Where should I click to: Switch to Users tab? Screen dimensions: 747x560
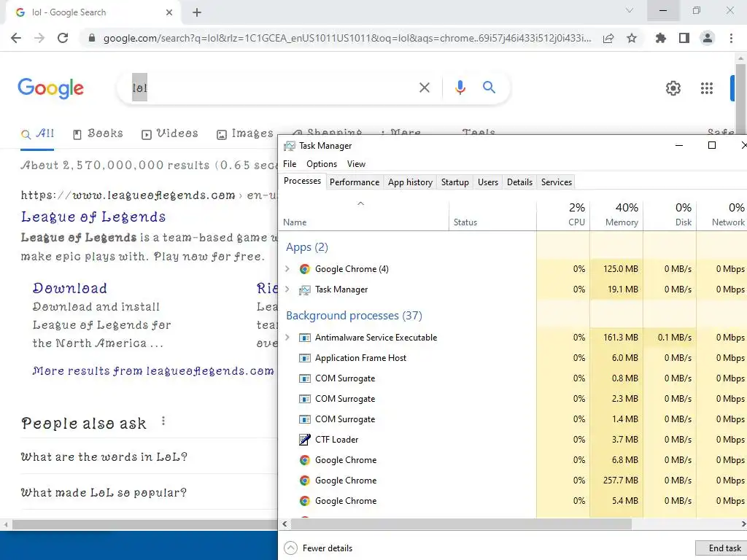[488, 182]
